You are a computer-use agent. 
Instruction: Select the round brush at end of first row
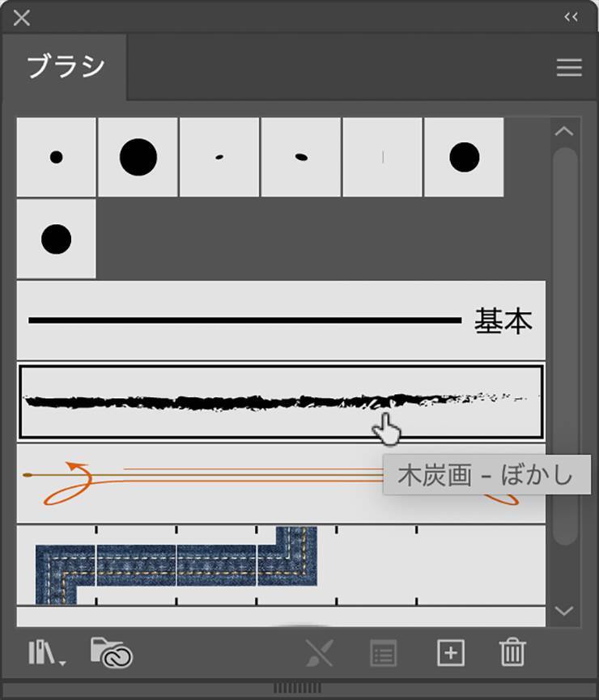(464, 157)
